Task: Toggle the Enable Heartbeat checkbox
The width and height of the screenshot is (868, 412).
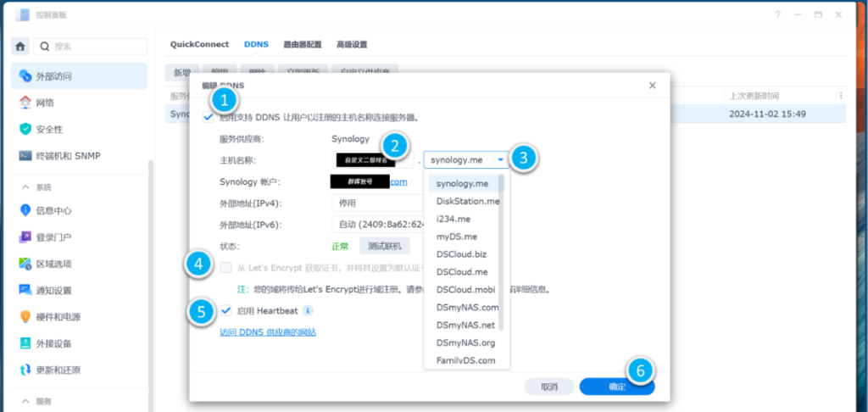Action: click(225, 310)
